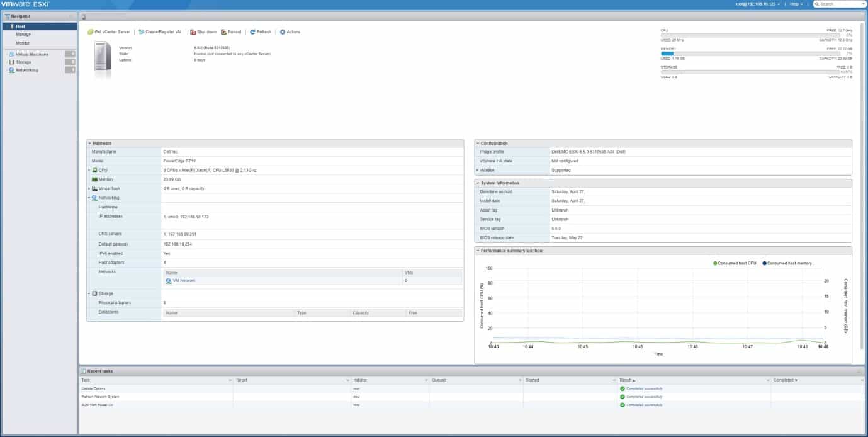
Task: Click the red Shut down icon
Action: coord(193,32)
